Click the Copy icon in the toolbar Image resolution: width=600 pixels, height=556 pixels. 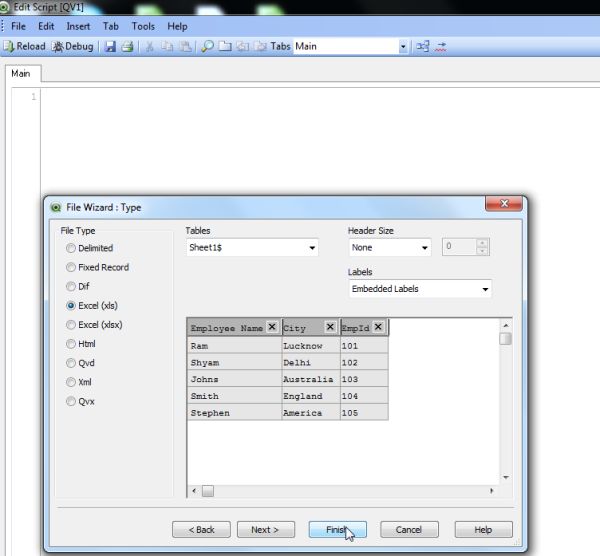tap(167, 46)
